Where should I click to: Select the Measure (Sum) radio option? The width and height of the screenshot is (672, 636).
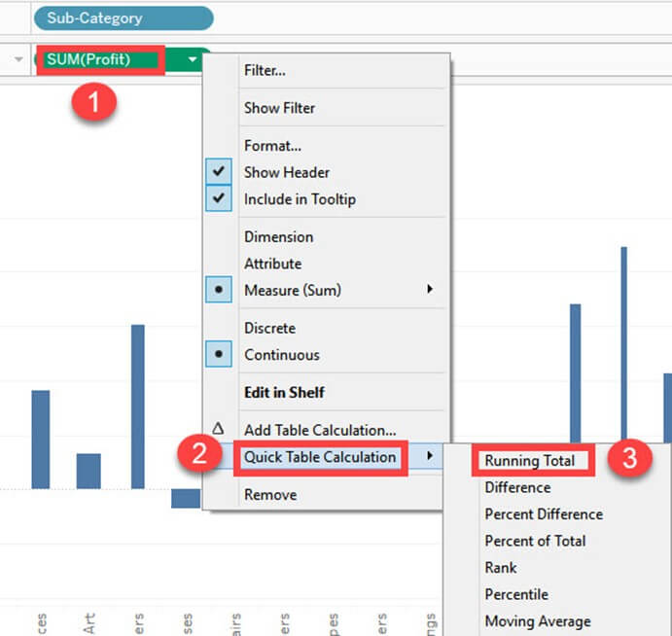[220, 290]
